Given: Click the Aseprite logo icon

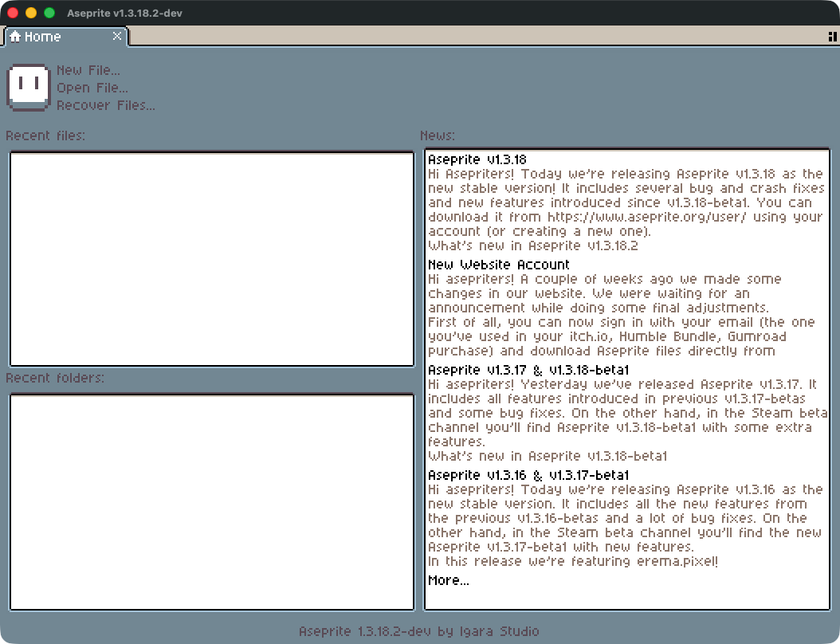Looking at the screenshot, I should click(x=29, y=88).
